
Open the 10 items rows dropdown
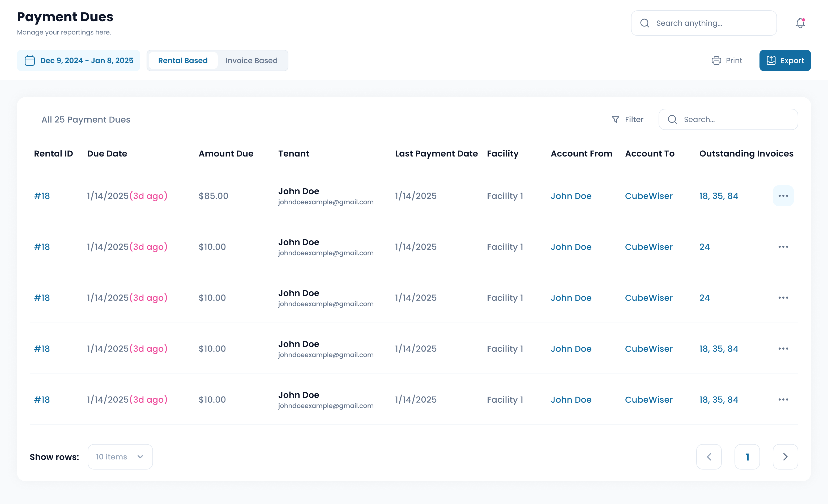[x=120, y=457]
